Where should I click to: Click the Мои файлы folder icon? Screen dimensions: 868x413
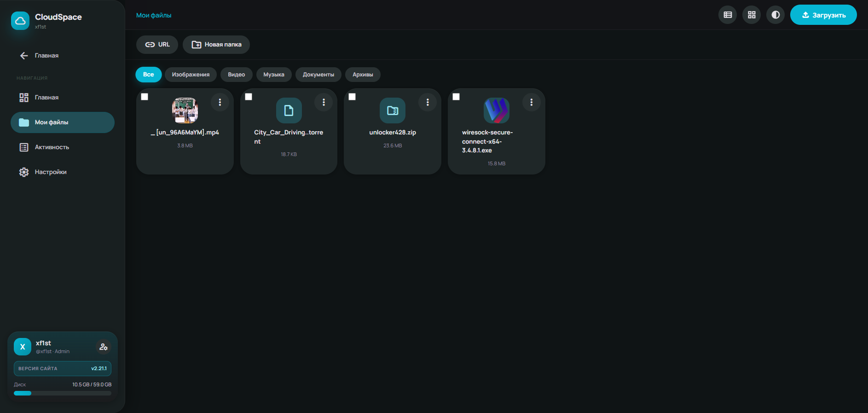click(x=24, y=122)
